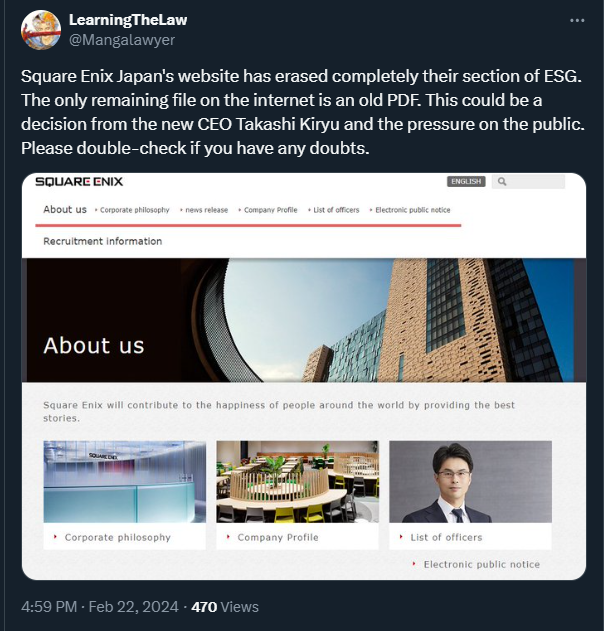Click LearningTheLaw's profile avatar
Viewport: 604px width, 631px height.
point(41,30)
